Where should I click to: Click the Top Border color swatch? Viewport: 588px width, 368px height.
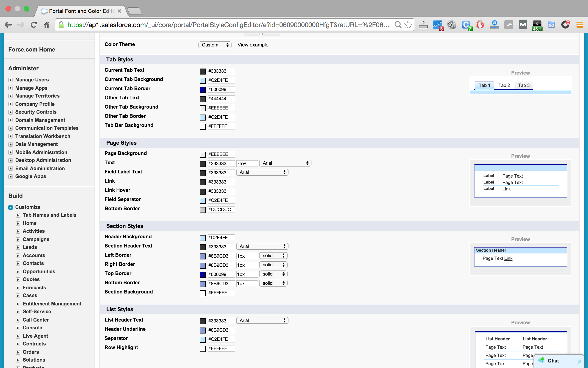203,275
